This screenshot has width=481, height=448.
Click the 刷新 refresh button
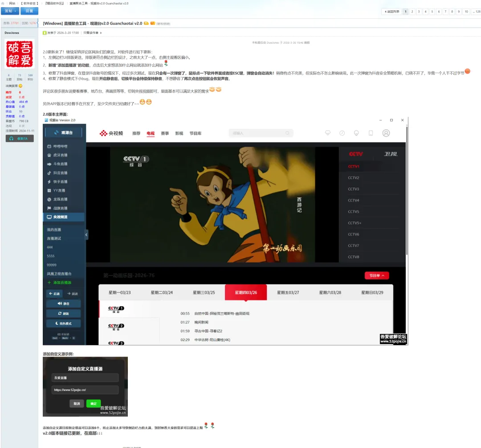(64, 313)
